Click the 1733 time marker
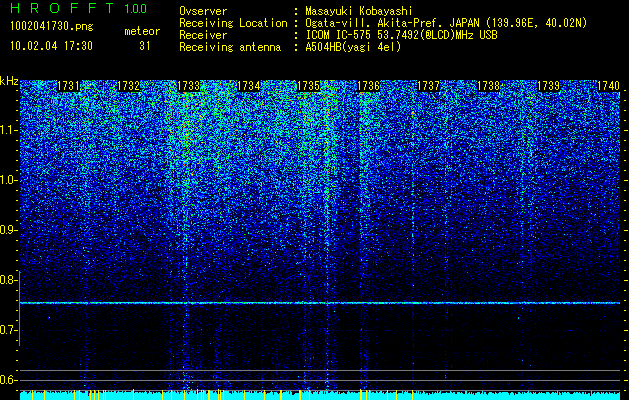629x400 pixels. click(x=189, y=86)
